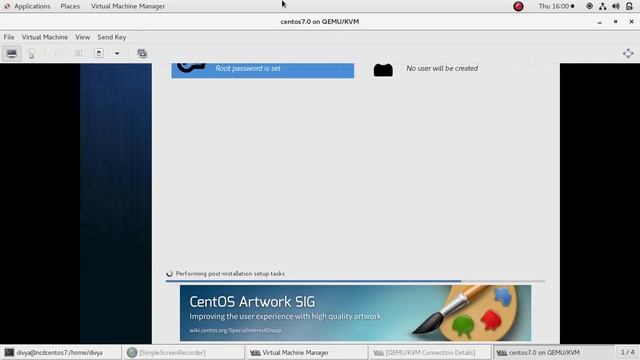This screenshot has width=640, height=360.
Task: Power on the virtual machine play button
Action: (58, 53)
